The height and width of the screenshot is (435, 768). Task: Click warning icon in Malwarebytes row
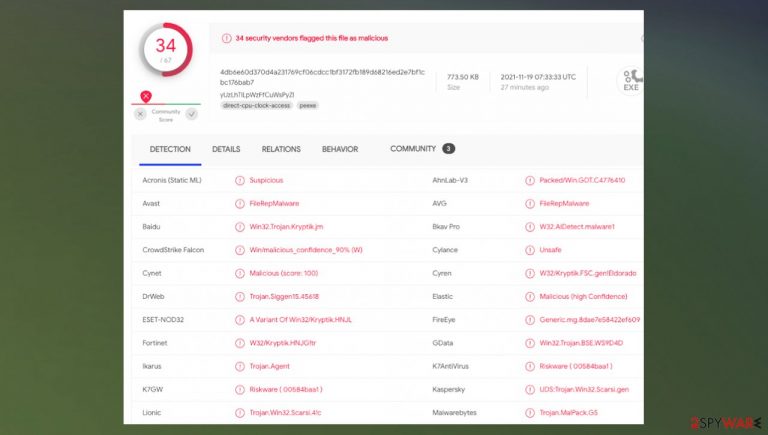coord(529,413)
